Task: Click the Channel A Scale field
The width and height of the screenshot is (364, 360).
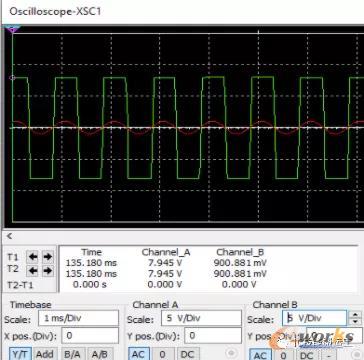Action: click(201, 318)
